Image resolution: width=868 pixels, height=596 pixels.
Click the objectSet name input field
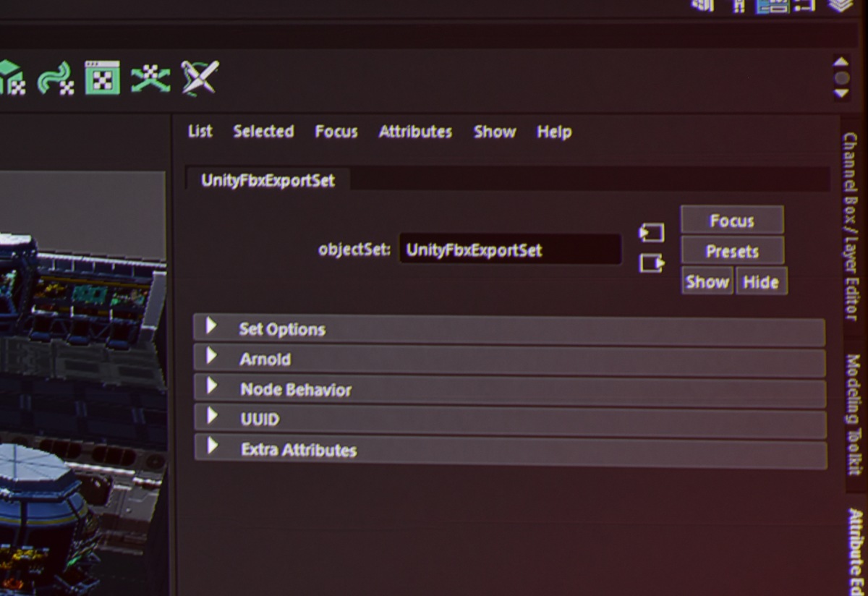[x=510, y=250]
